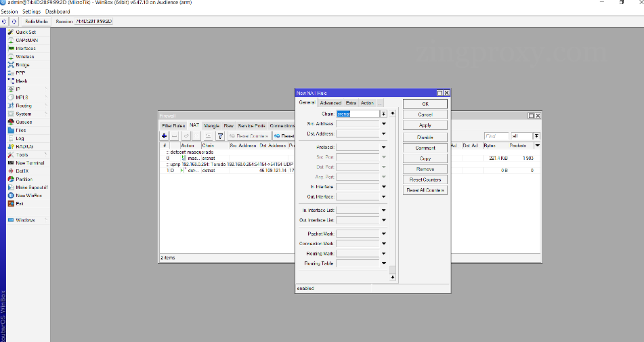
Task: Click the Comment button in New NAT Rule
Action: [x=425, y=148]
